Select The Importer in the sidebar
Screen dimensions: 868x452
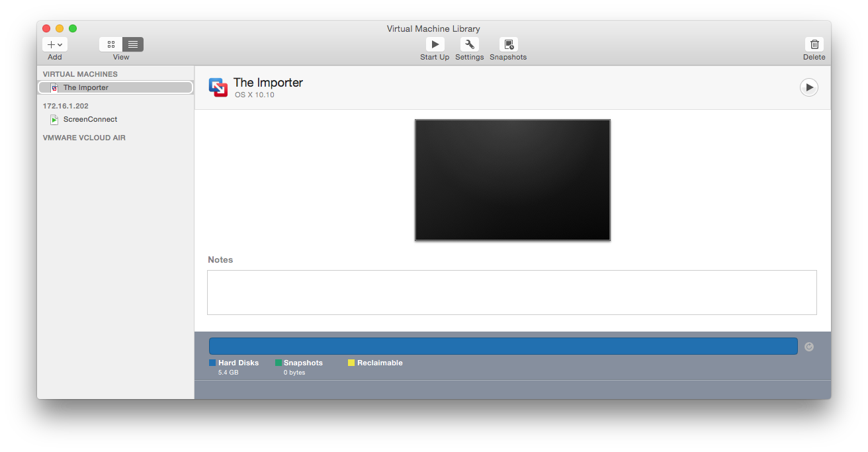click(115, 87)
